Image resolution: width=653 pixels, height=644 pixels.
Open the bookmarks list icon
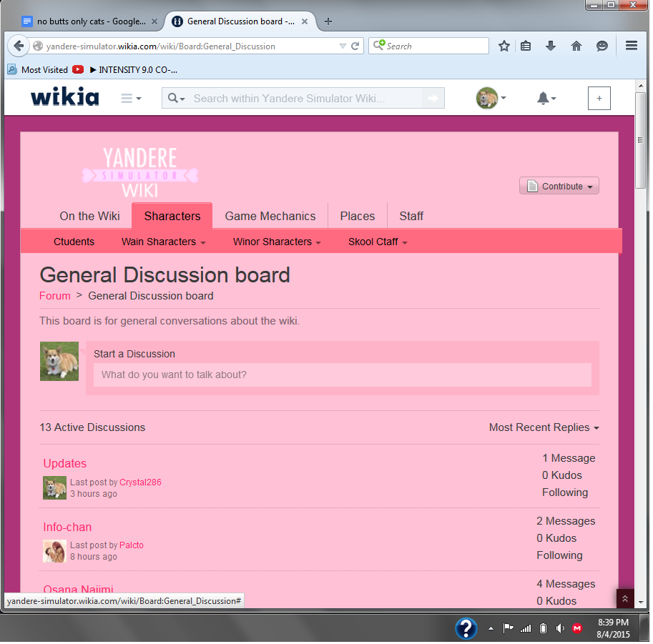[526, 46]
